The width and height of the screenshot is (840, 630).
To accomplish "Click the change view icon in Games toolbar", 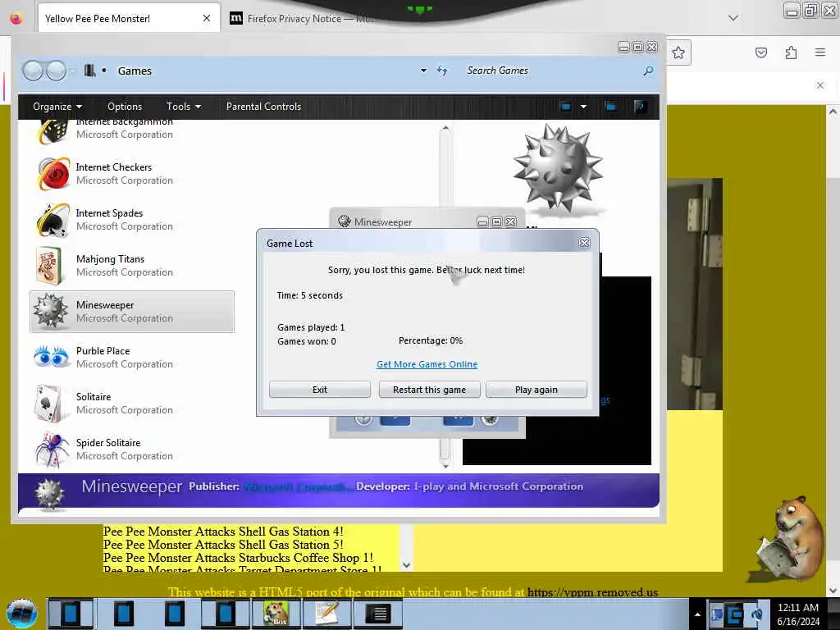I will [x=565, y=107].
